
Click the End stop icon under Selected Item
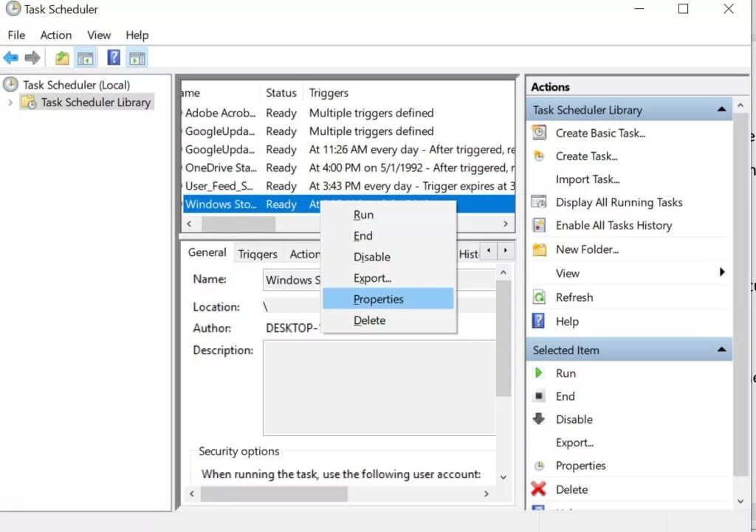[x=539, y=395]
